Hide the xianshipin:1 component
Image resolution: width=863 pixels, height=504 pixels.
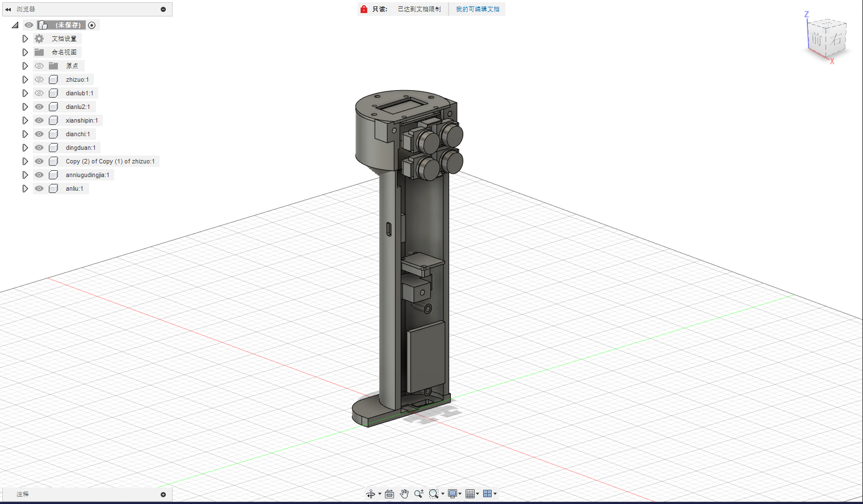click(39, 120)
